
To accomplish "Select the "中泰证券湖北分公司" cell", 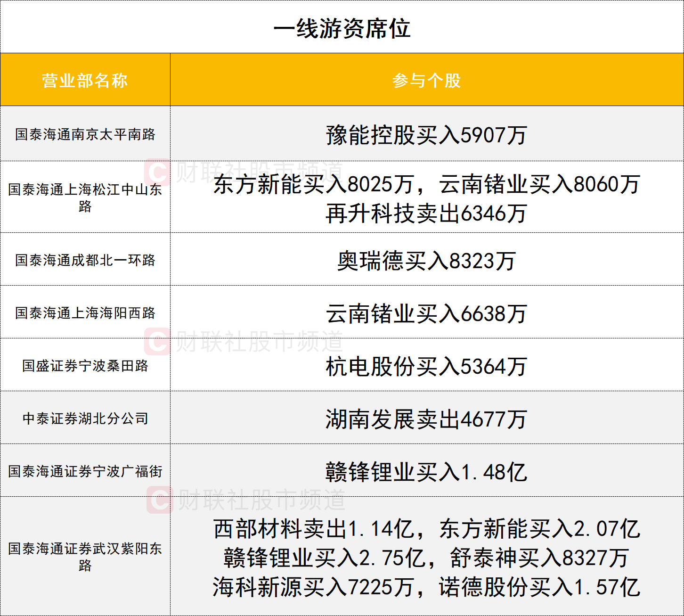I will 85,418.
